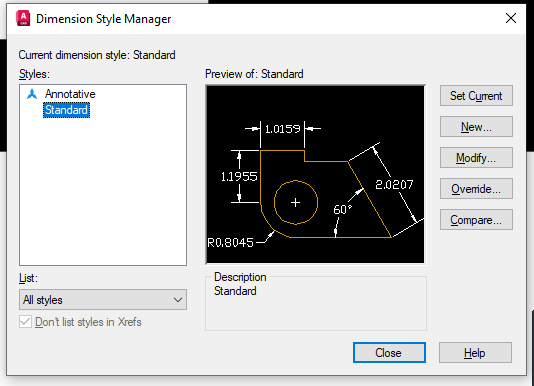Close the dialog with the Close button
This screenshot has width=534, height=386.
click(389, 353)
